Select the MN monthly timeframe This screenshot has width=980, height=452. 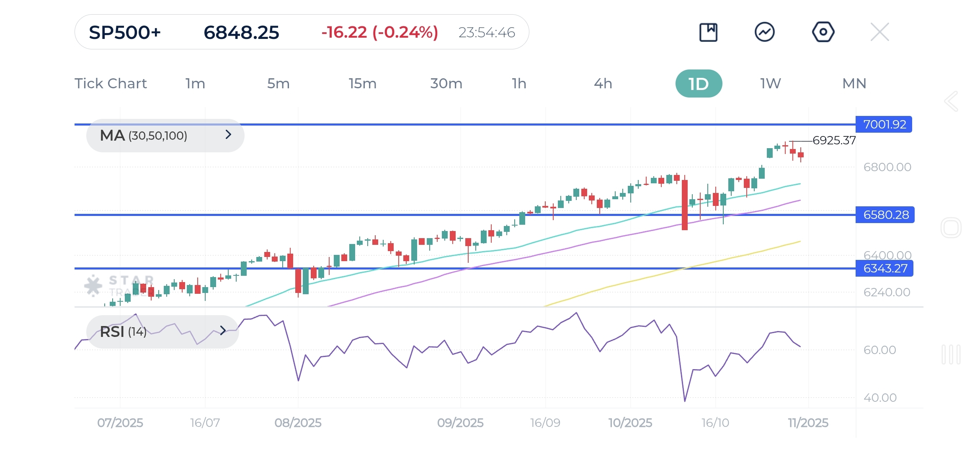854,84
